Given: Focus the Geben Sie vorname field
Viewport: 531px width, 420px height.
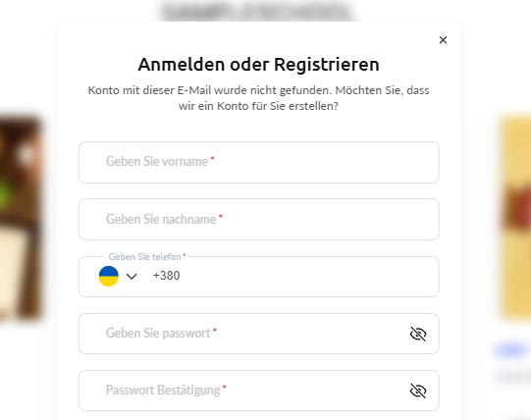Looking at the screenshot, I should (259, 162).
